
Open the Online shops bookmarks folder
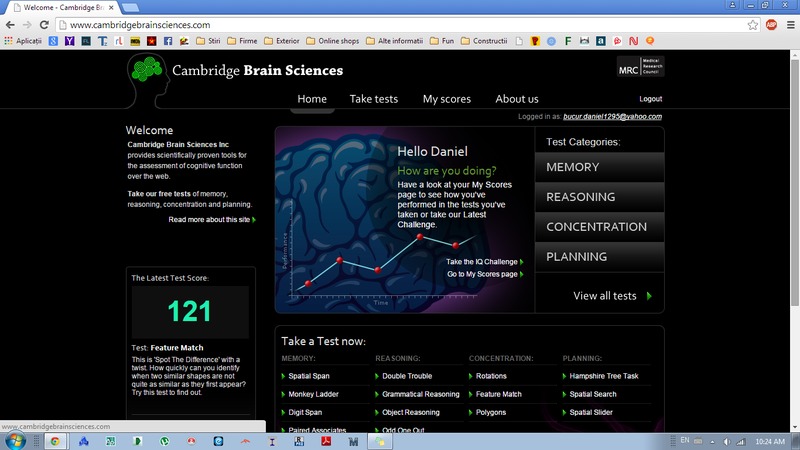(x=333, y=41)
